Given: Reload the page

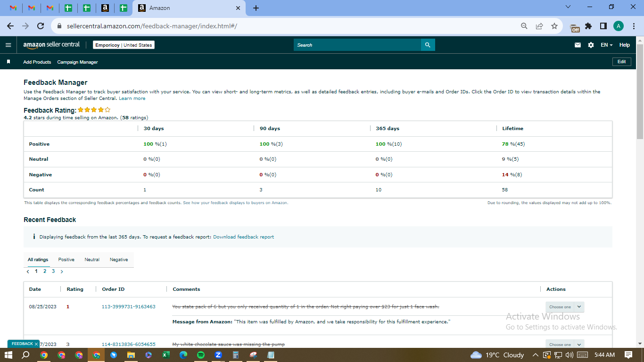Looking at the screenshot, I should [x=41, y=26].
